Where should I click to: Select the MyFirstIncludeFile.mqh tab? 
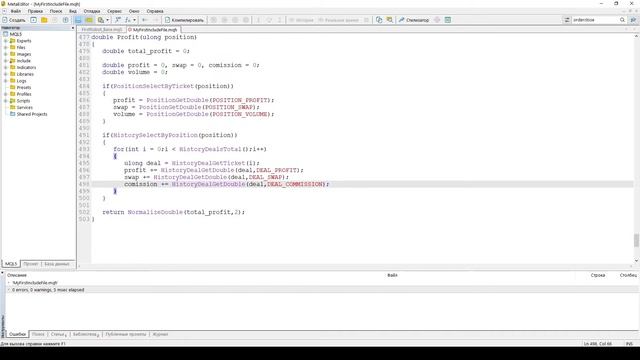tap(153, 30)
